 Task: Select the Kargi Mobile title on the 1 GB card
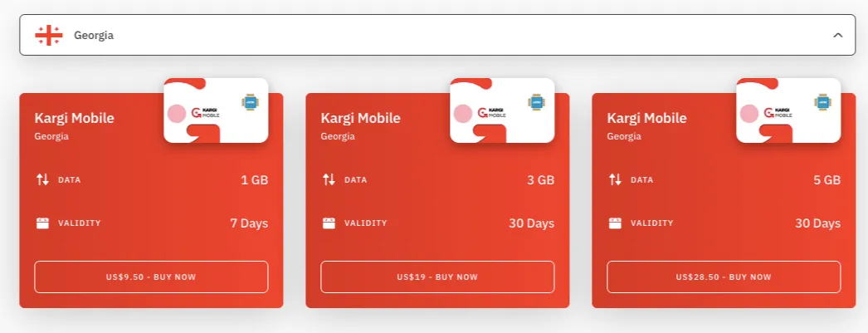74,118
